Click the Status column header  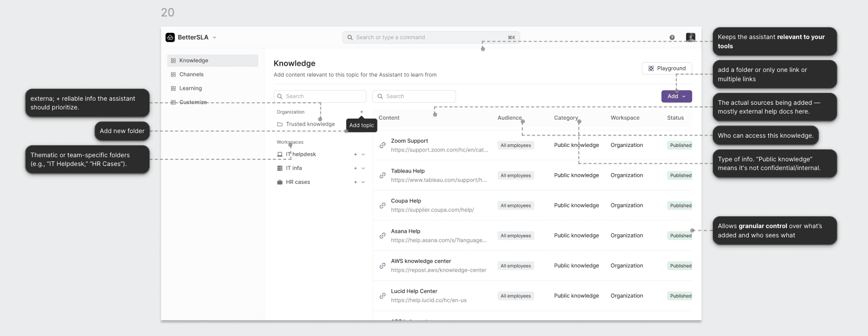[675, 118]
